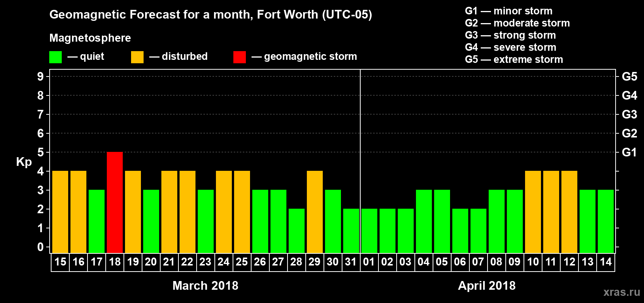Click the Kp axis value 0
Image resolution: width=644 pixels, height=303 pixels.
coord(41,247)
